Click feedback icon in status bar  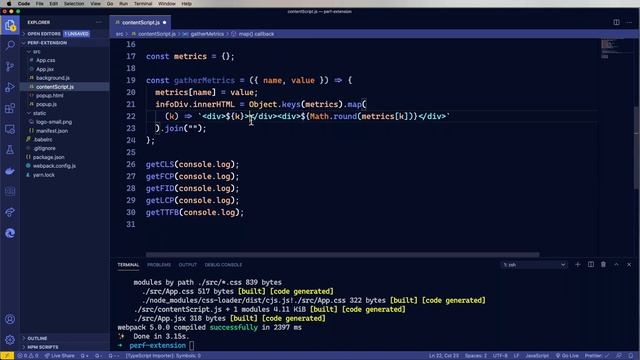[619, 356]
